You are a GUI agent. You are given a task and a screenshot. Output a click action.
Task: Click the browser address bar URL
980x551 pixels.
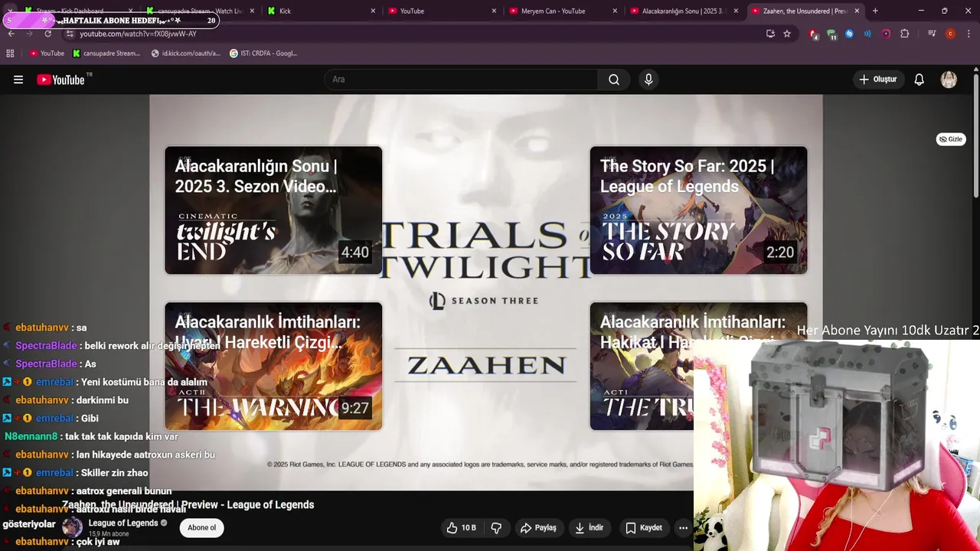pyautogui.click(x=138, y=34)
